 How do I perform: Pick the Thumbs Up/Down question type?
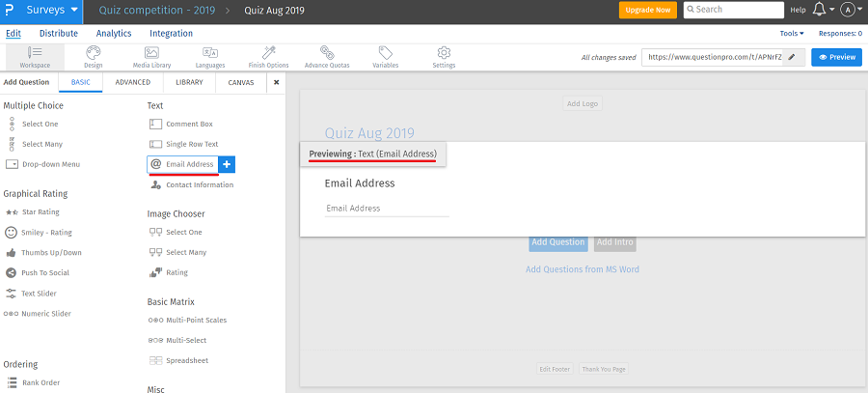pos(43,253)
